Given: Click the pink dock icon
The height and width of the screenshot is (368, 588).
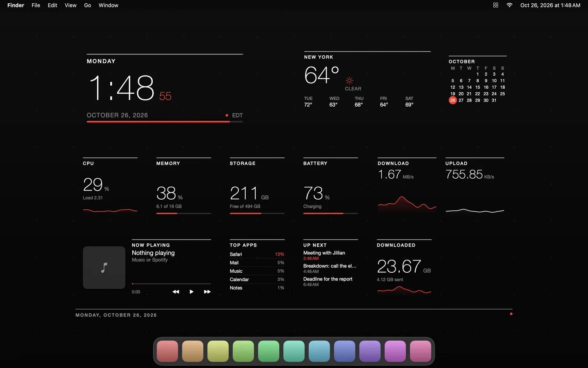Looking at the screenshot, I should point(421,351).
